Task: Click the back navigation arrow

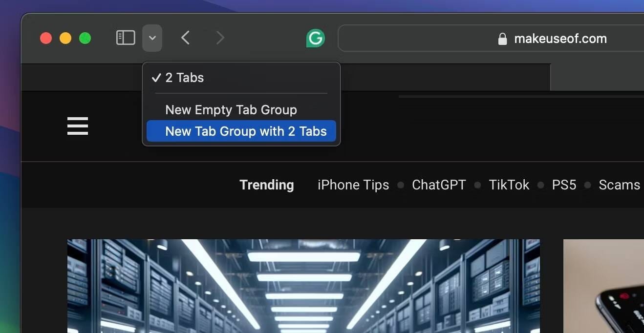Action: [x=185, y=38]
